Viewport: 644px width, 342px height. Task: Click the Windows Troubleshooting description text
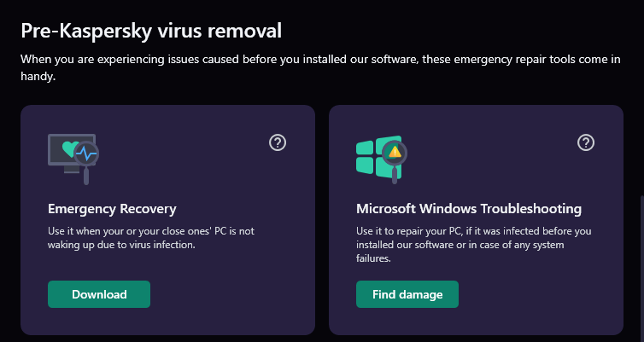click(x=472, y=245)
